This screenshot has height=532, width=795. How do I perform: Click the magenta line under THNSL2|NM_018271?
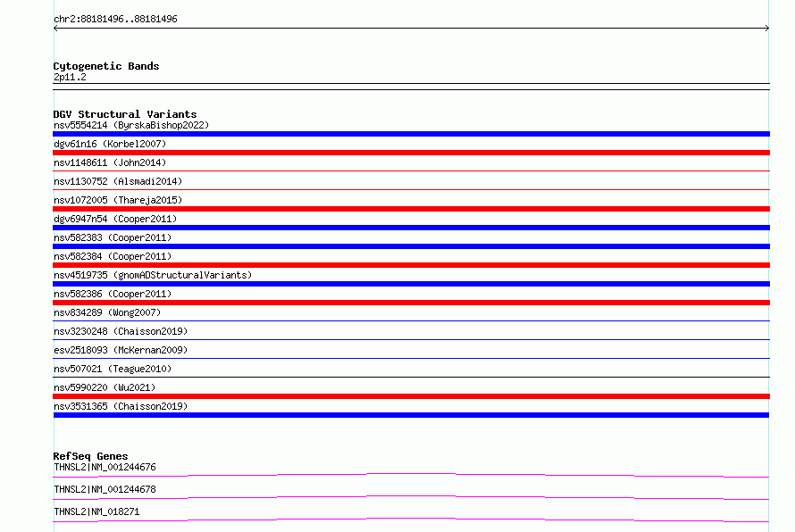pos(411,520)
